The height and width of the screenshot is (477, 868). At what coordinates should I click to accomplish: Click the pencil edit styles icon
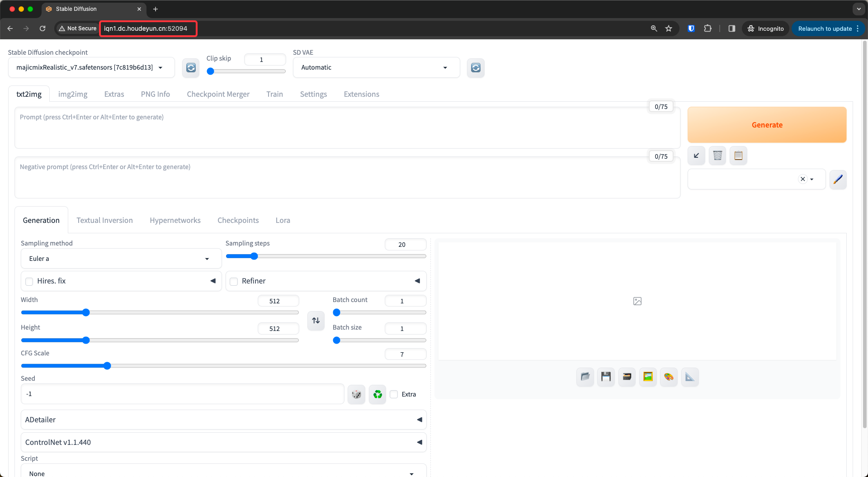[x=838, y=179]
